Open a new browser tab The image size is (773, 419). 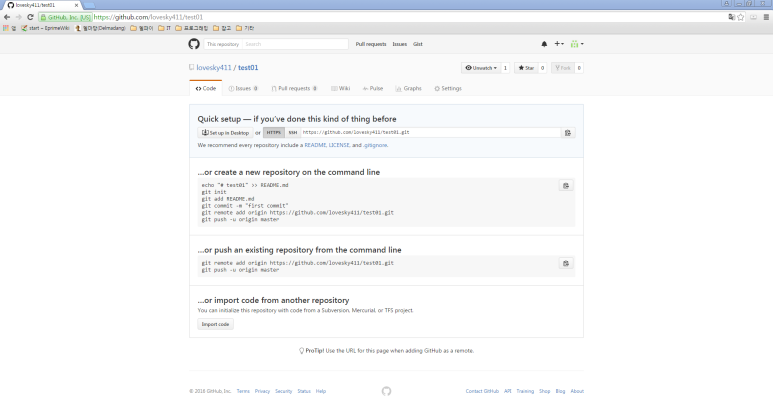click(89, 5)
